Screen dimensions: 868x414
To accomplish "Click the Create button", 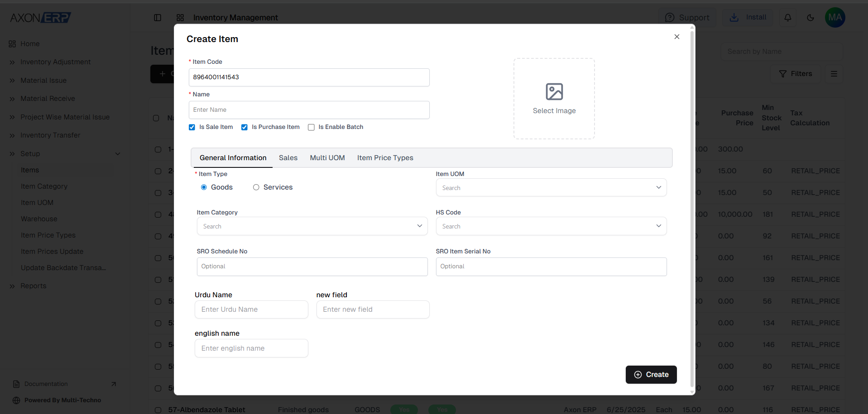I will 651,375.
